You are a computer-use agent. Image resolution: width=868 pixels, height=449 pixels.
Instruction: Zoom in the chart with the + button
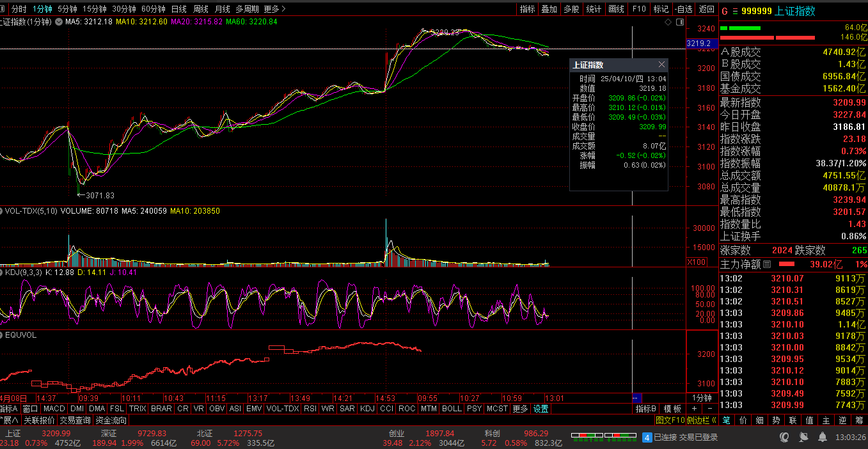point(695,409)
